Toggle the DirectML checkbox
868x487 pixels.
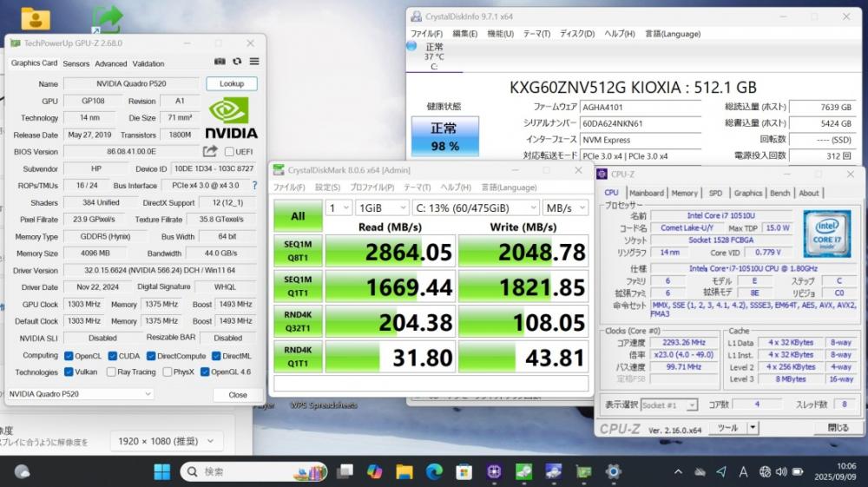[x=216, y=356]
